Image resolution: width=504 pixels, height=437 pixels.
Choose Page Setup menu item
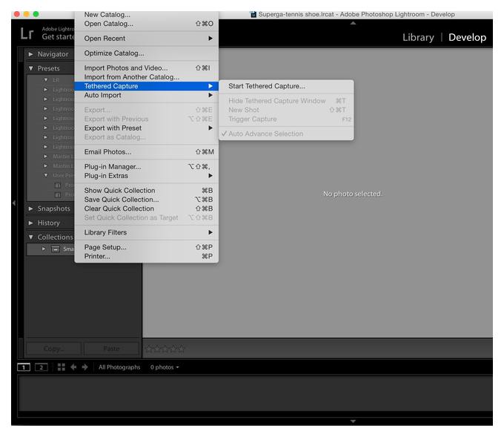click(x=147, y=247)
